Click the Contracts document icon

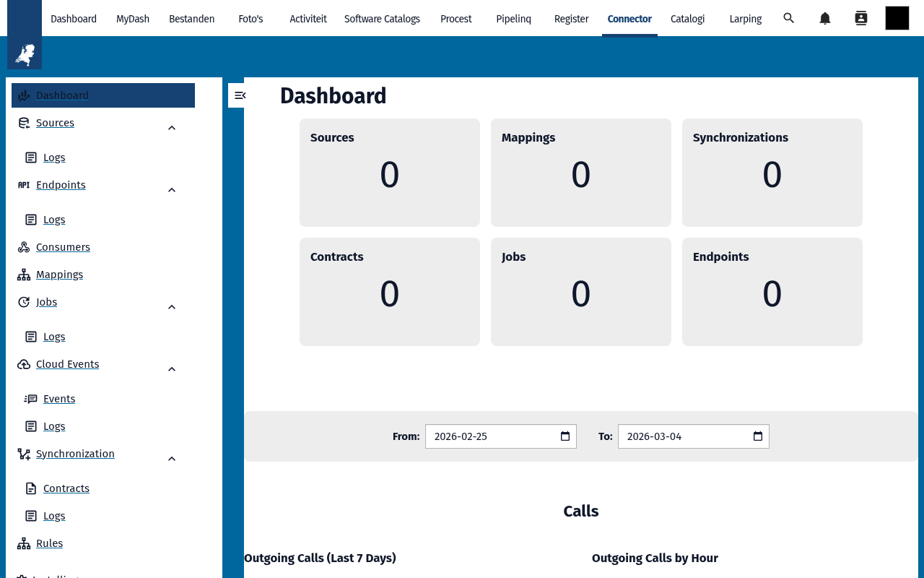[31, 488]
